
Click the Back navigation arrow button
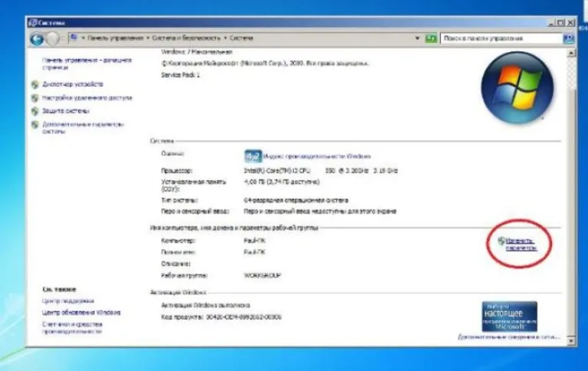click(37, 38)
